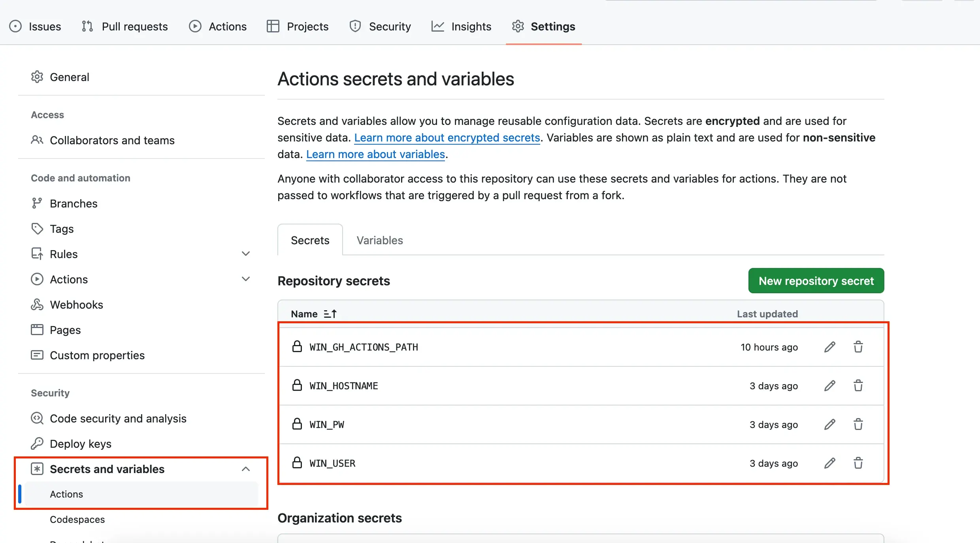Viewport: 980px width, 543px height.
Task: Open Learn more about encrypted secrets link
Action: point(447,138)
